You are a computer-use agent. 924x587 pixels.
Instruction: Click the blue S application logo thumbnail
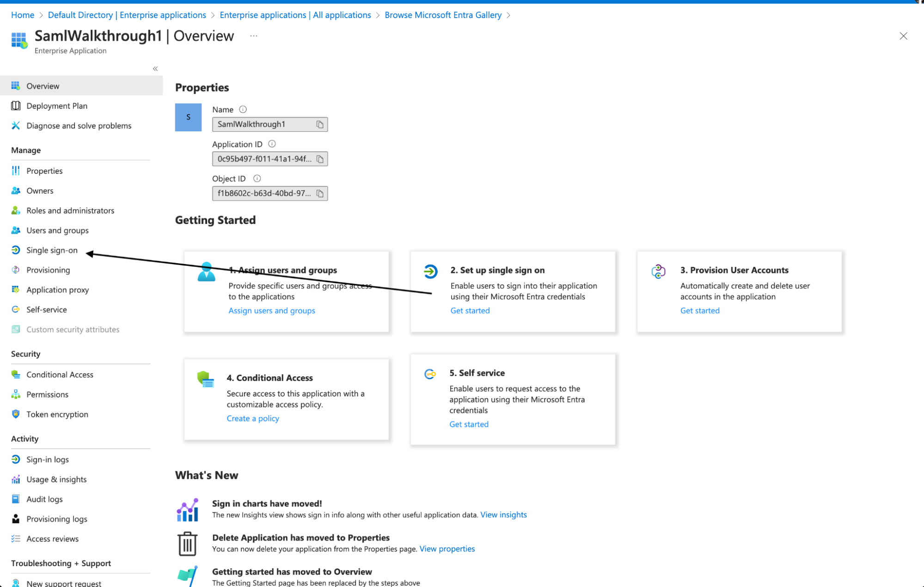click(188, 117)
